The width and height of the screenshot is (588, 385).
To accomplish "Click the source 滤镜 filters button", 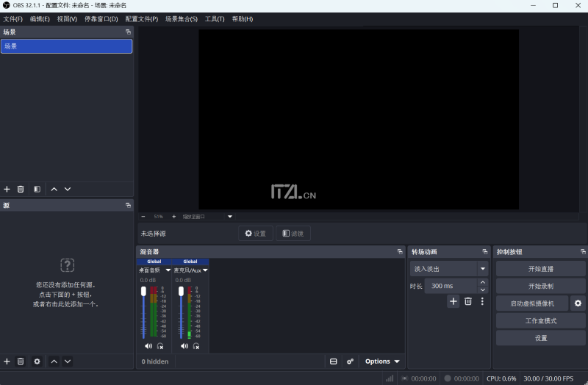I will coord(293,233).
